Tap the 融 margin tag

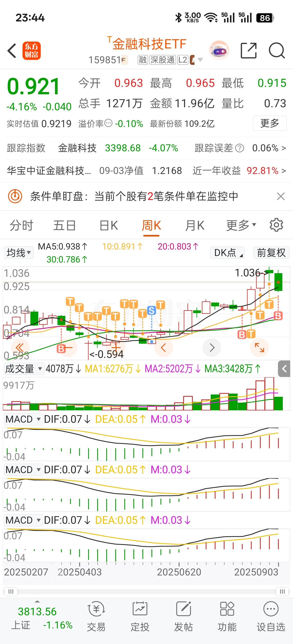pos(143,60)
